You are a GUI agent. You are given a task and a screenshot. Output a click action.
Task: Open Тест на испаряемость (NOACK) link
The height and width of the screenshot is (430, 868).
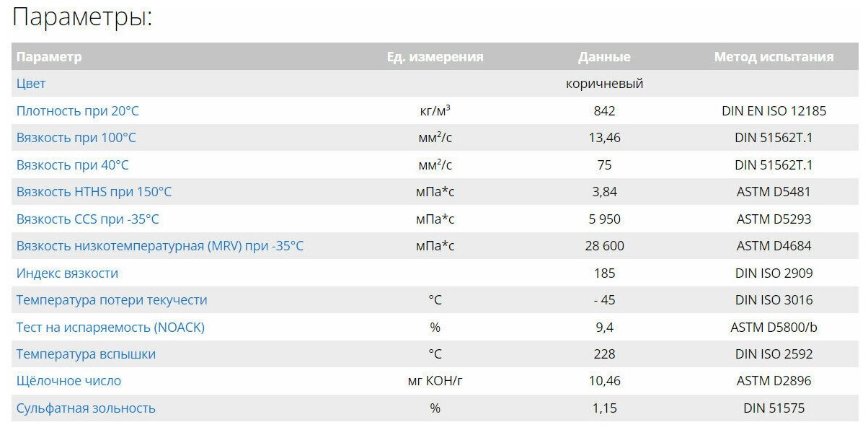point(110,328)
